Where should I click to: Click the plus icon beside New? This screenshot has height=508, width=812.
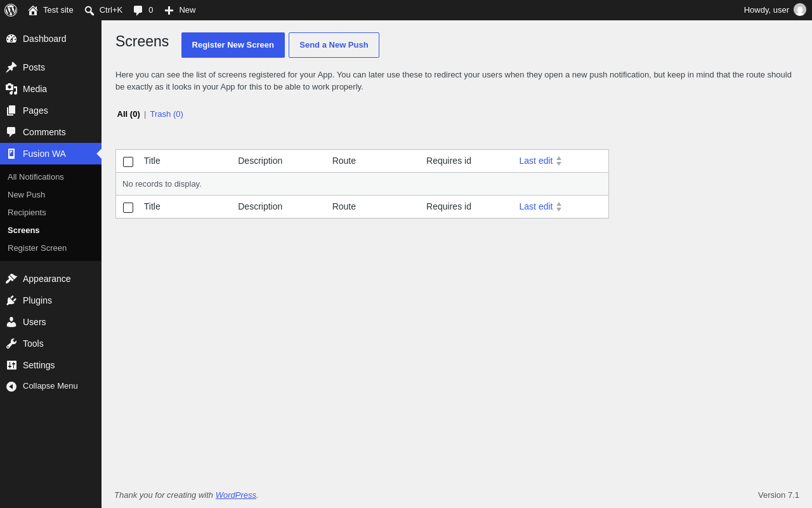pos(169,10)
